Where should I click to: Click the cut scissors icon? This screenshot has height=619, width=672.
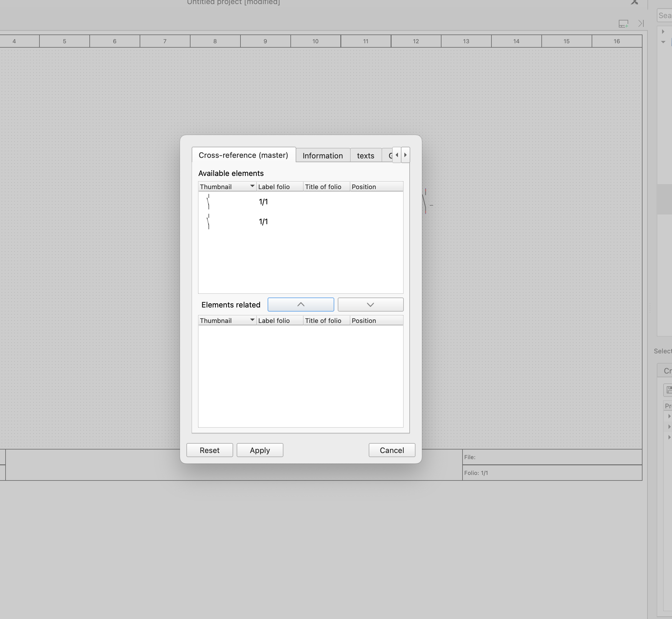click(x=634, y=2)
